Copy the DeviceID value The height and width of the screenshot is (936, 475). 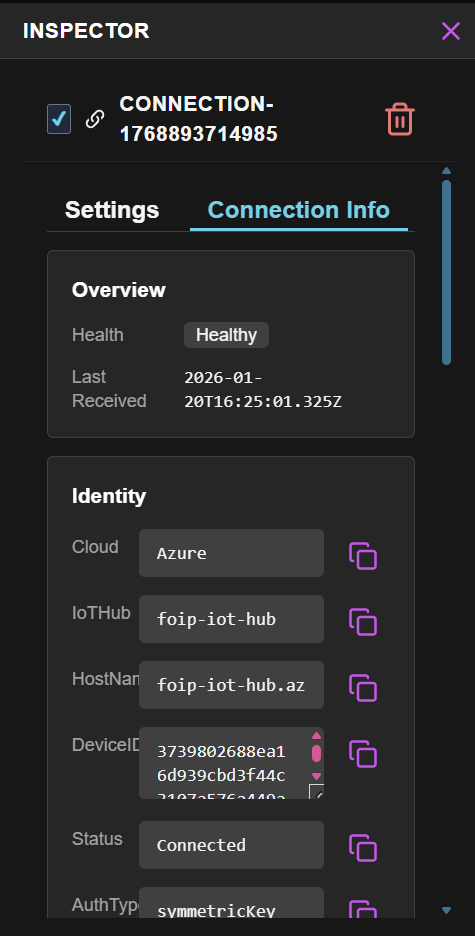coord(363,754)
